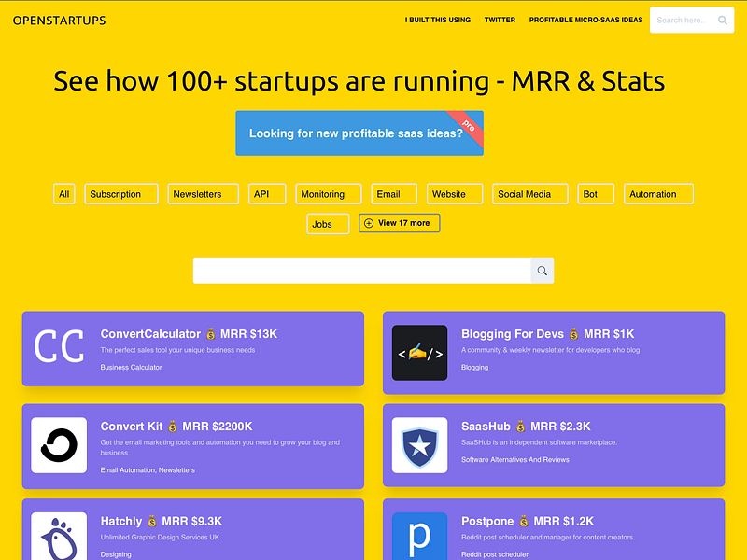Image resolution: width=747 pixels, height=560 pixels.
Task: Click the Business Calculator tag
Action: 131,367
